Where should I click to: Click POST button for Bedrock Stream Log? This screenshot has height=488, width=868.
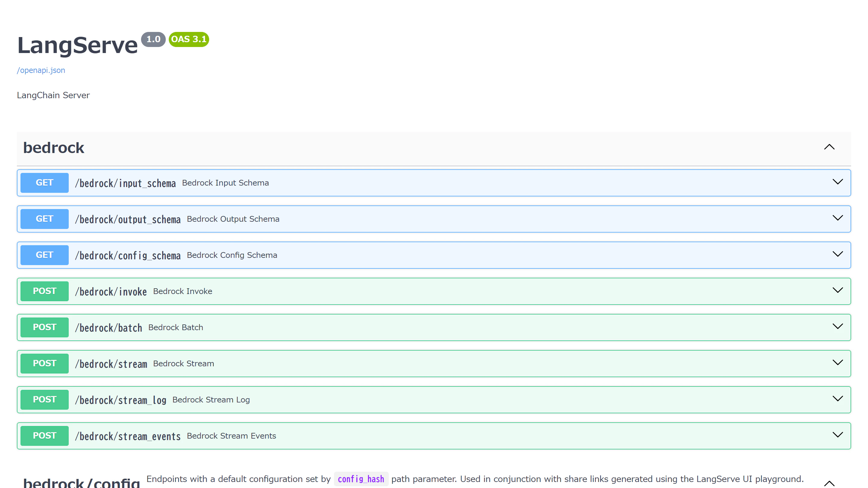45,400
